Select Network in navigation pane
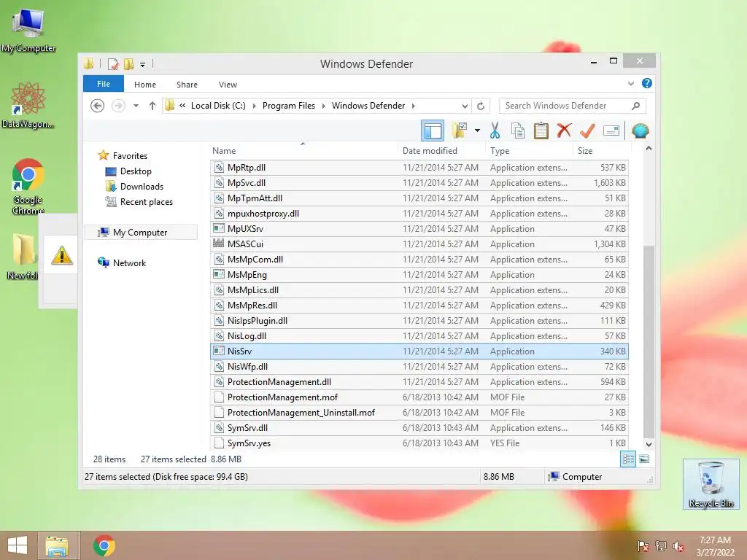747x560 pixels. (x=129, y=262)
